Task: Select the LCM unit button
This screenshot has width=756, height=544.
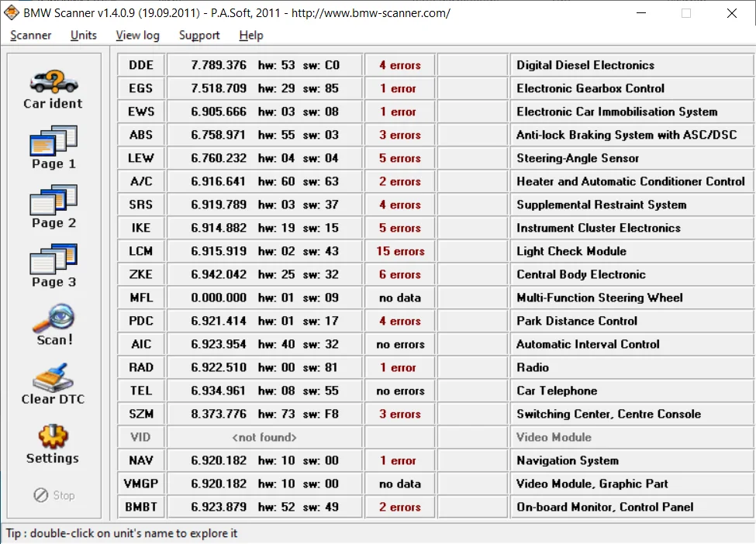Action: tap(141, 251)
